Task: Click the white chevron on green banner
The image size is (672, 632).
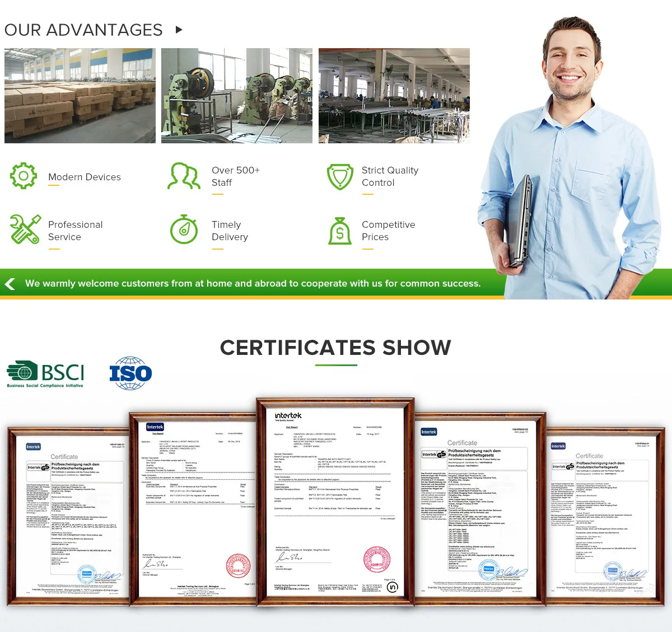Action: 10,284
